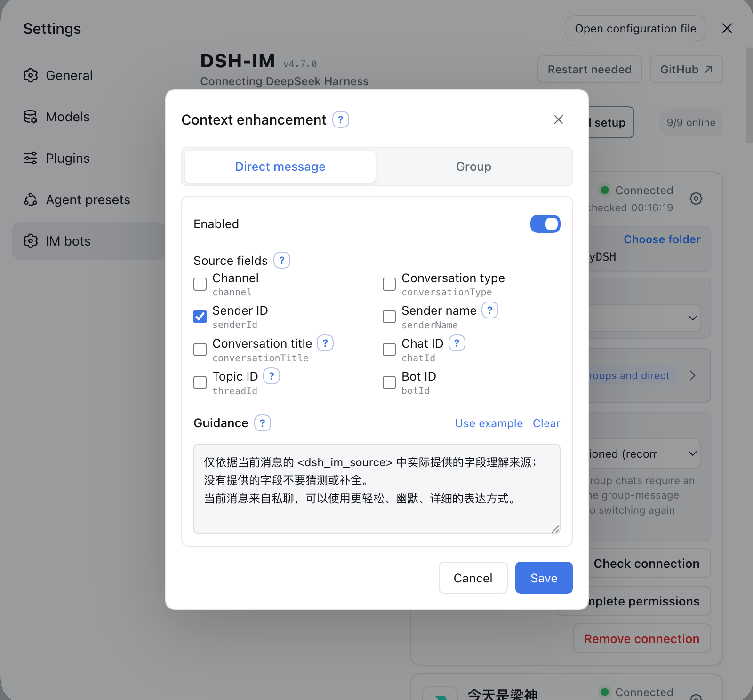753x700 pixels.
Task: Select IM bots in the sidebar
Action: pos(88,241)
